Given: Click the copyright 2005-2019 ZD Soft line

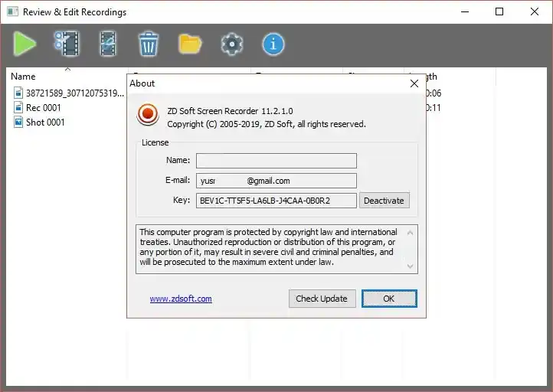Looking at the screenshot, I should pyautogui.click(x=267, y=124).
